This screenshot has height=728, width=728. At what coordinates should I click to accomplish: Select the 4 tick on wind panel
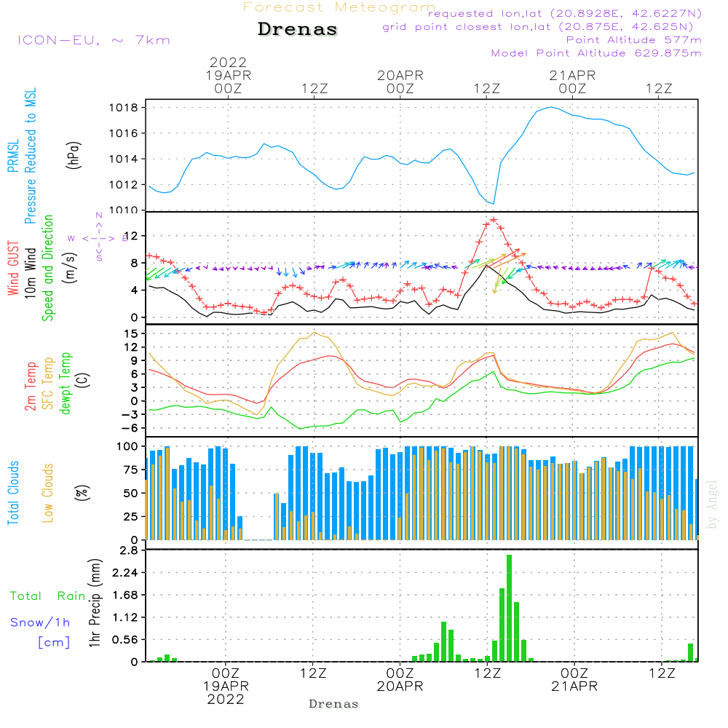pos(134,290)
